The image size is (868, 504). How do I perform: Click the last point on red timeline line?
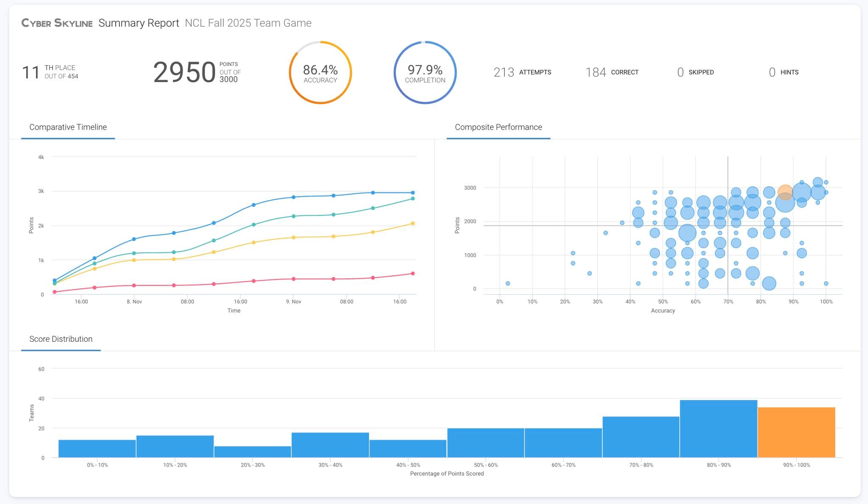[413, 274]
